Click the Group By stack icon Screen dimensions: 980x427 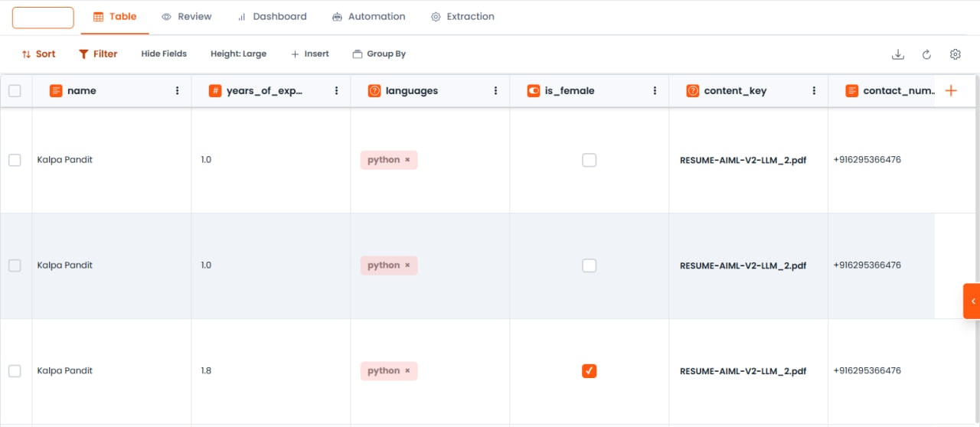357,54
